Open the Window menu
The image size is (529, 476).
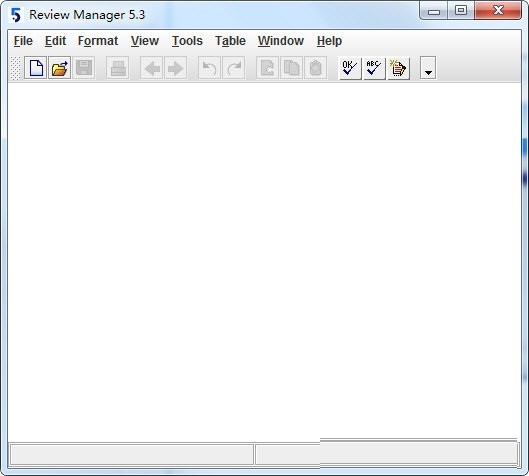pos(281,41)
